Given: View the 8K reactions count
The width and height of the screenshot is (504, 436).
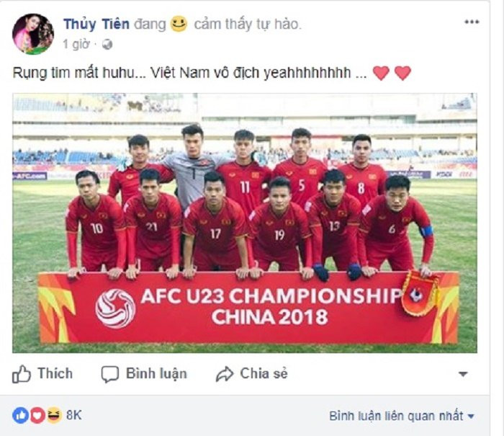Looking at the screenshot, I should click(74, 415).
